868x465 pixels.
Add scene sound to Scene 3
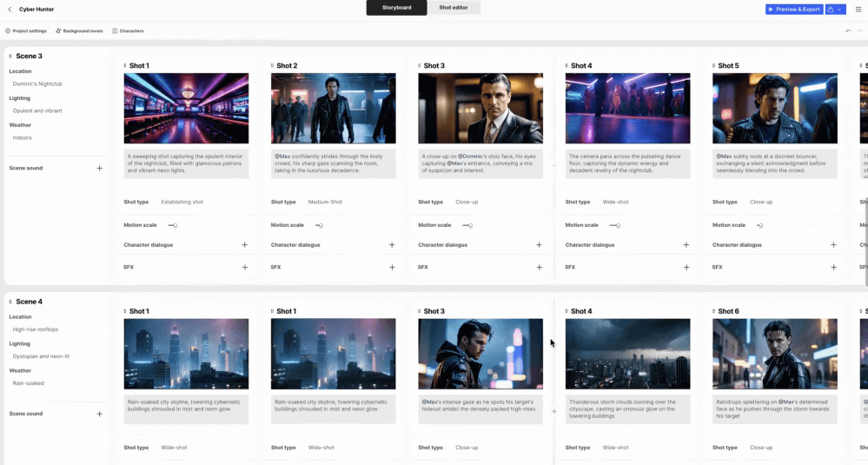[99, 169]
